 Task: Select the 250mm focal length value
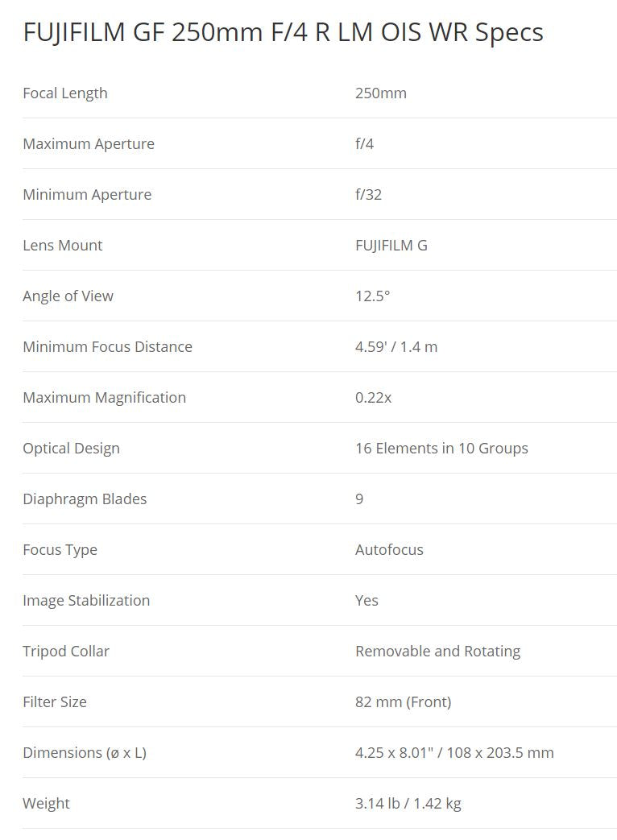click(381, 93)
